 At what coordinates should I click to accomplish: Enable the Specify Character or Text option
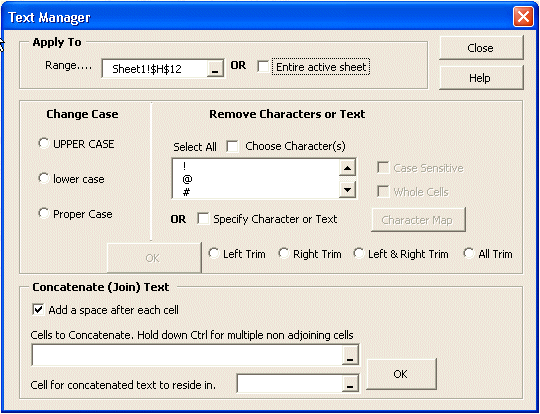click(x=203, y=219)
